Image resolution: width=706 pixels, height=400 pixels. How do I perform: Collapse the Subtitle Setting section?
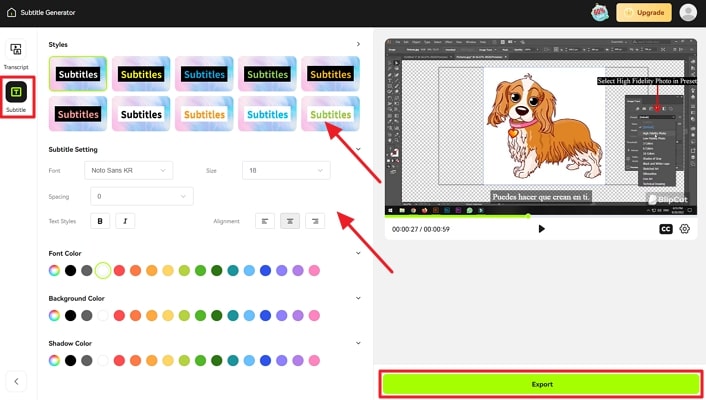click(358, 149)
